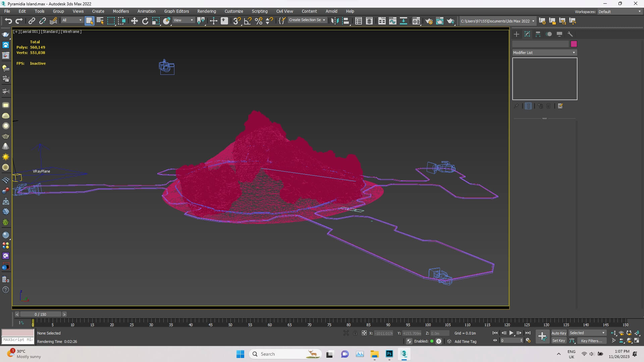The image size is (644, 362).
Task: Open the Curve Editor icon
Action: pyautogui.click(x=392, y=21)
